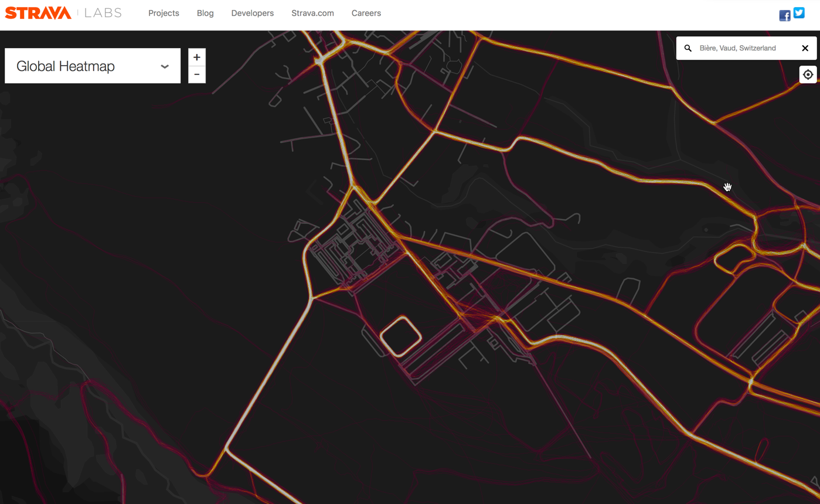Screen dimensions: 820x504
Task: Zoom out with the minus button
Action: click(197, 74)
